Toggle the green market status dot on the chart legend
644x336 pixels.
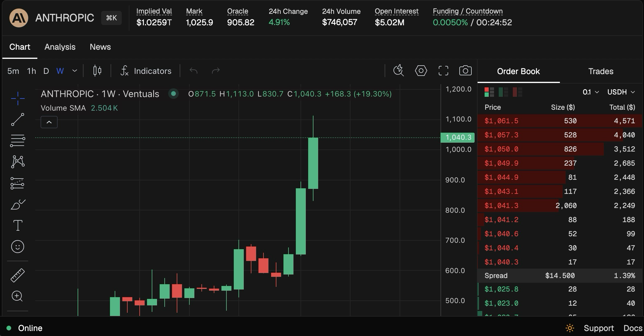pyautogui.click(x=173, y=94)
